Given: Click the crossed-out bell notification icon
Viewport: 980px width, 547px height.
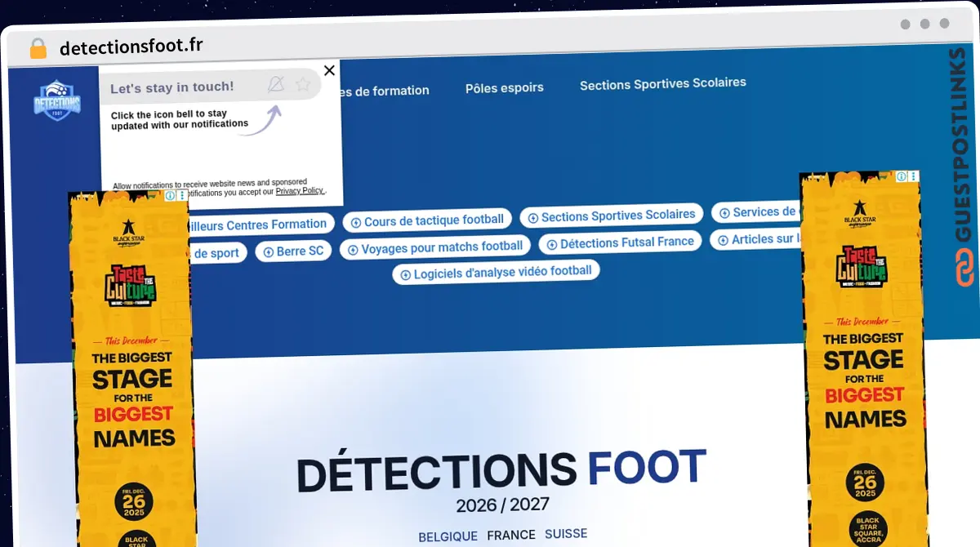Looking at the screenshot, I should click(276, 83).
